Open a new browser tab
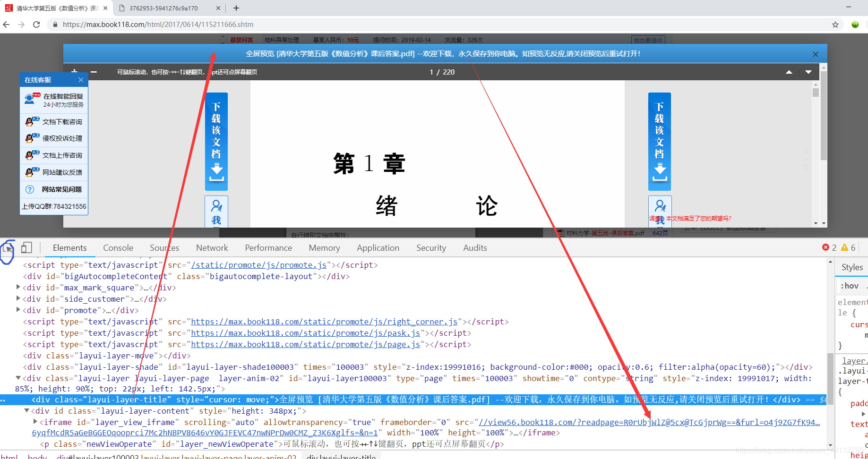This screenshot has height=459, width=868. tap(236, 8)
